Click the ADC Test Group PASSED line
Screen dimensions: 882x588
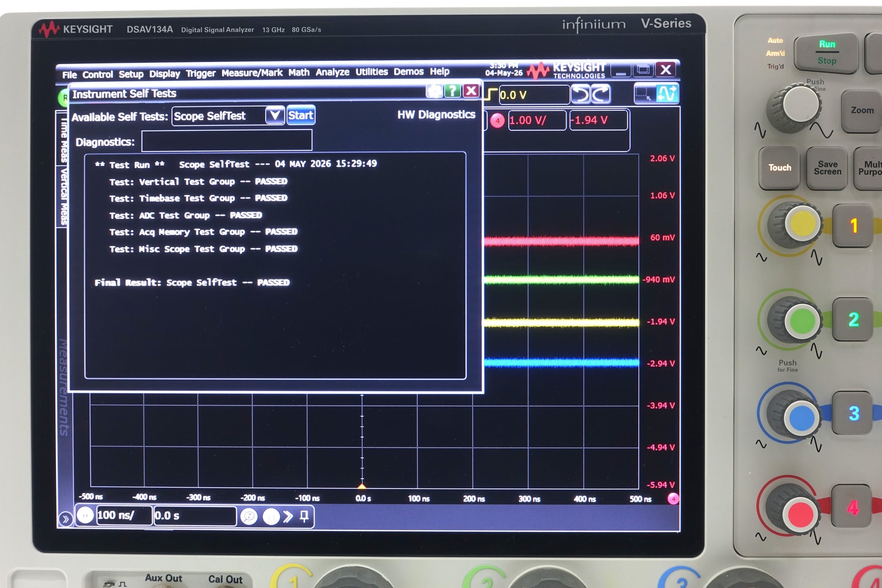click(x=186, y=215)
